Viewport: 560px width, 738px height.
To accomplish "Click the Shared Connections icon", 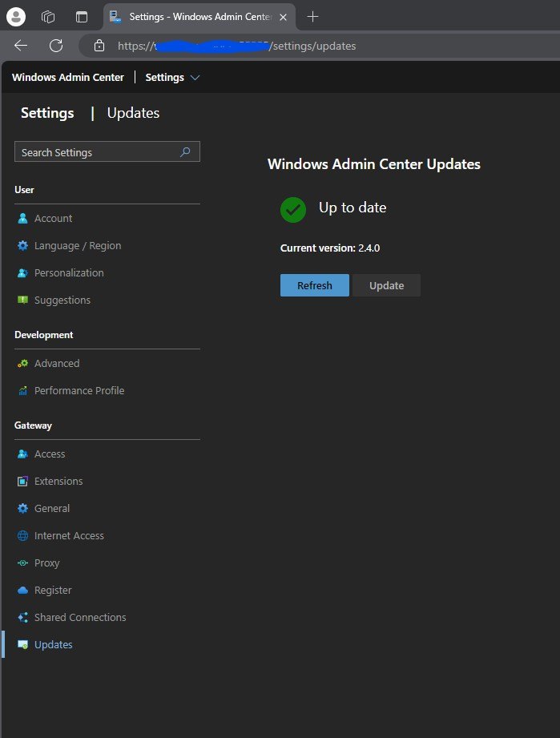I will click(22, 618).
